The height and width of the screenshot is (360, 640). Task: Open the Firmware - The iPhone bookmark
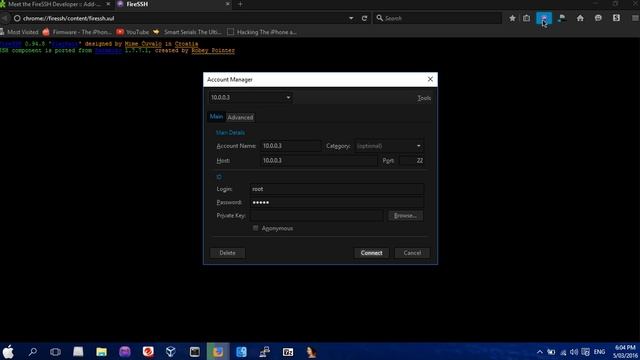[x=77, y=32]
